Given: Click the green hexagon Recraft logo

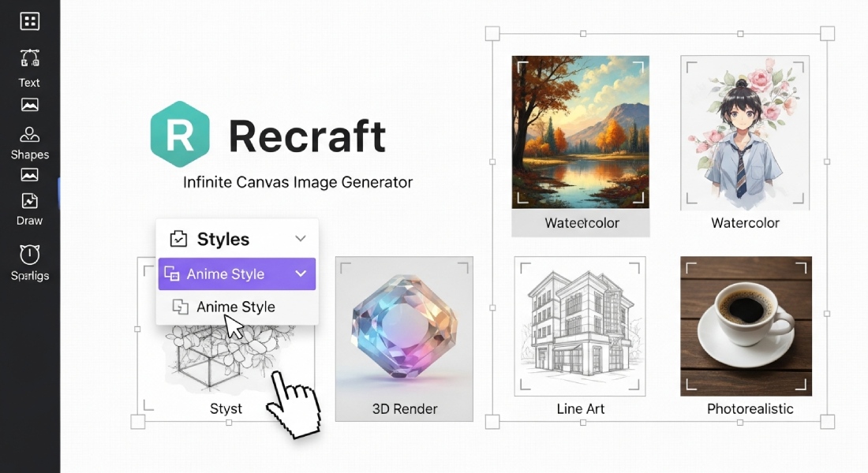Looking at the screenshot, I should pos(180,134).
